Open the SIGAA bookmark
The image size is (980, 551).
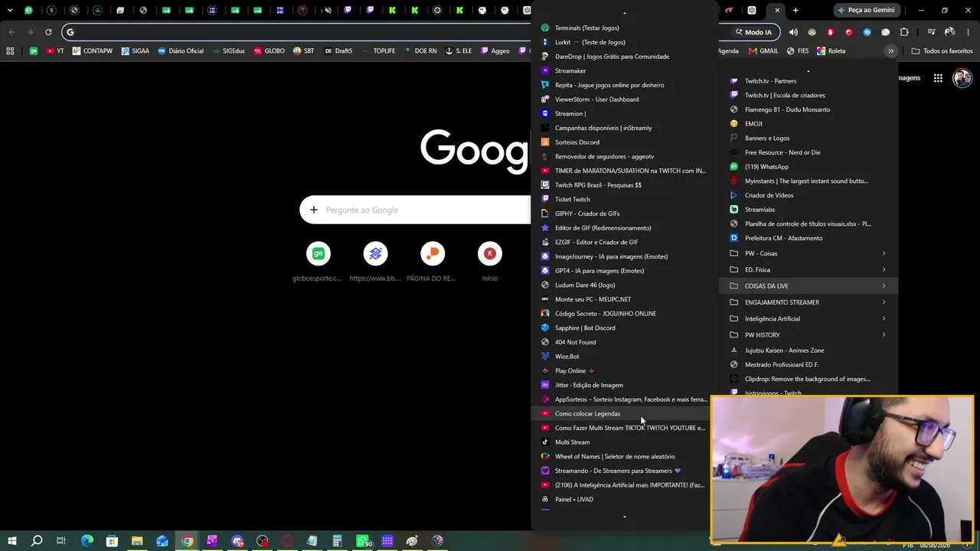point(136,51)
